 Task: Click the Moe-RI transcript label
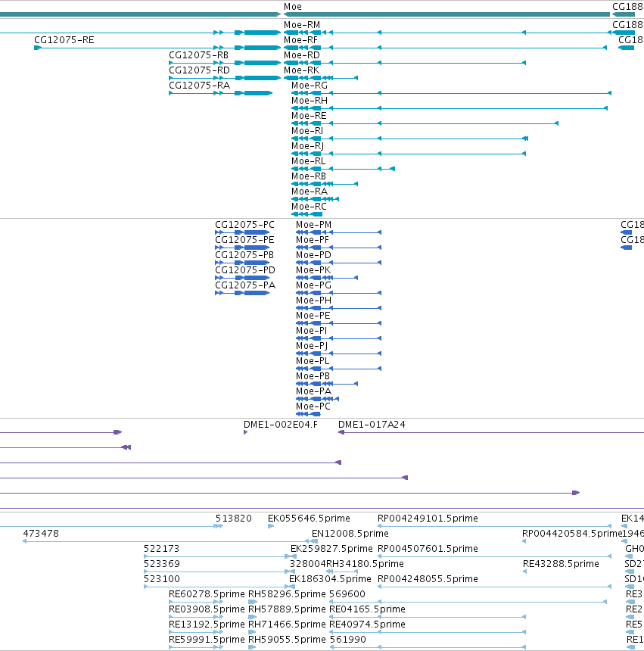tap(307, 131)
